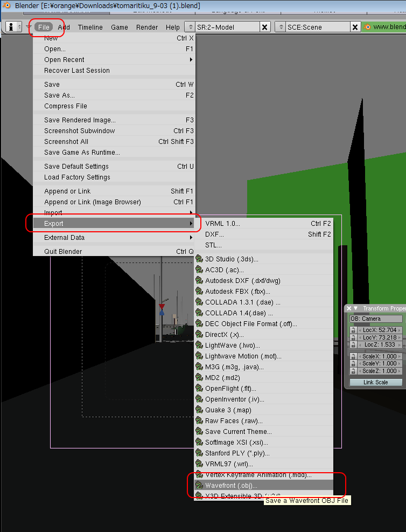
Task: Close the Transform Properties panel with its X
Action: (x=349, y=308)
